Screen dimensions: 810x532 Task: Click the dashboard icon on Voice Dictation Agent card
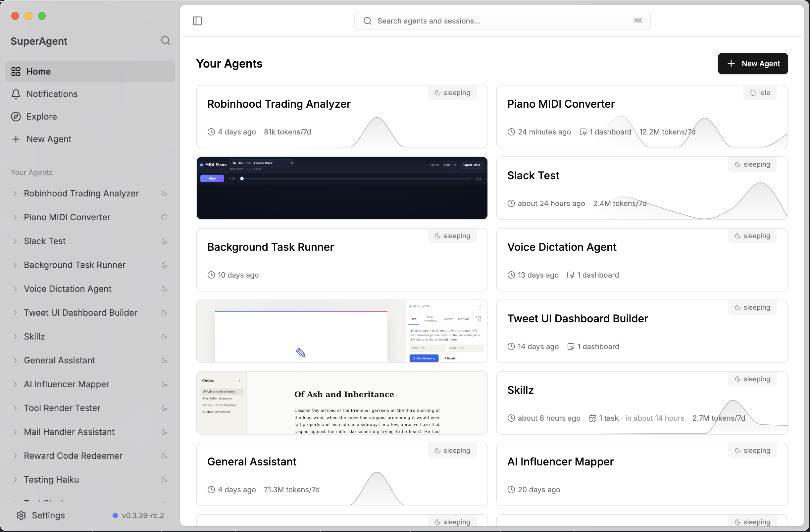point(570,275)
